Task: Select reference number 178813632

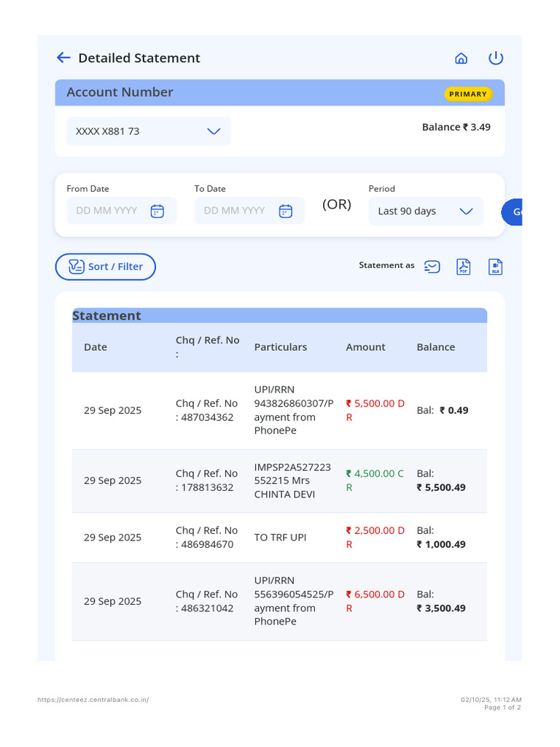Action: click(x=207, y=487)
